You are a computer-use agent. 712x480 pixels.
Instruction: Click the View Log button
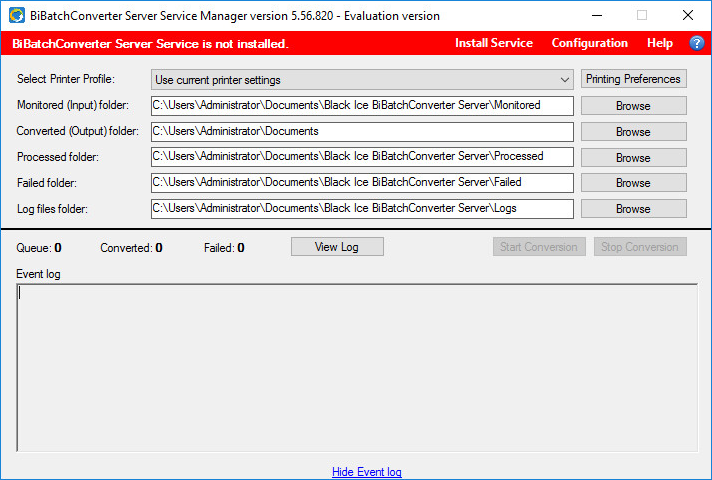[337, 247]
